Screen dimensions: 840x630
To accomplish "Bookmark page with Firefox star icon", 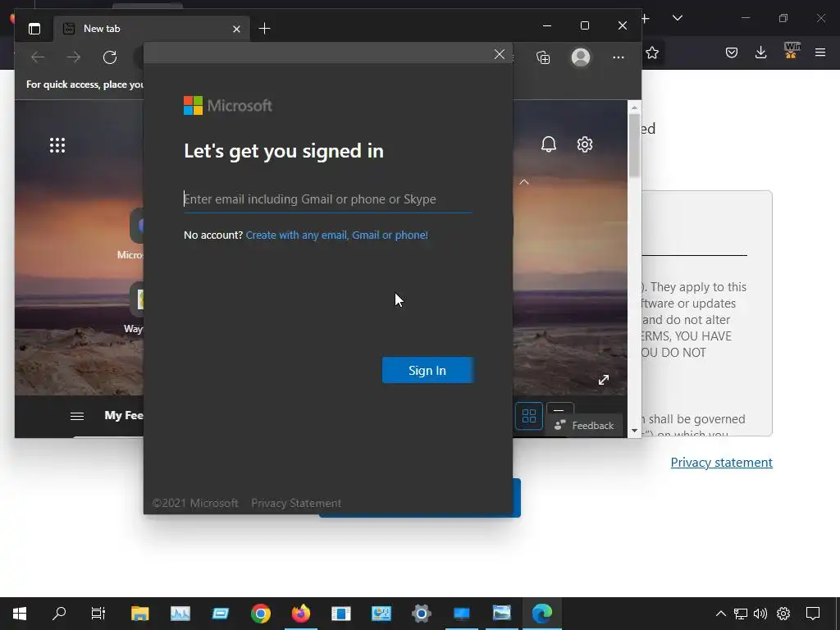I will [652, 52].
